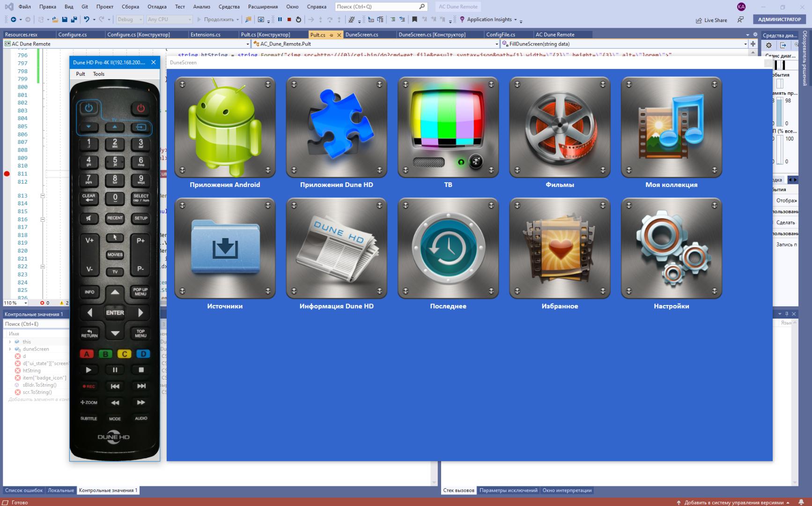Screen dimensions: 812x506
Task: Click the mute button on the remote
Action: 89,218
